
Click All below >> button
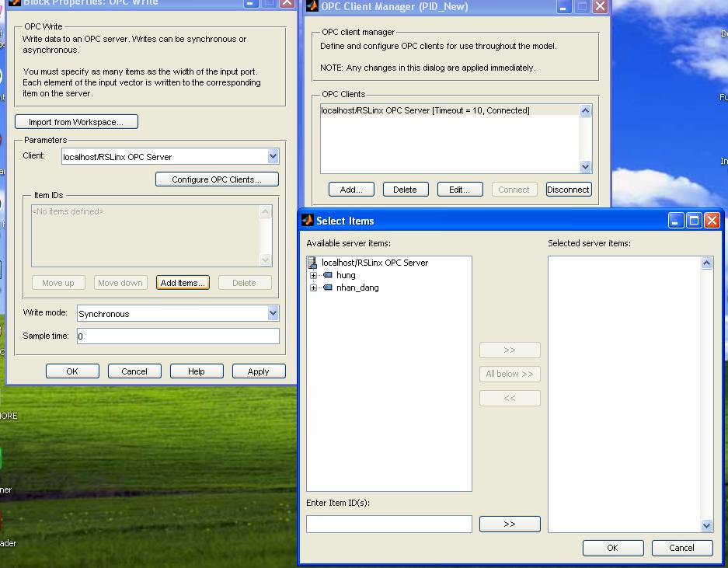(x=510, y=374)
